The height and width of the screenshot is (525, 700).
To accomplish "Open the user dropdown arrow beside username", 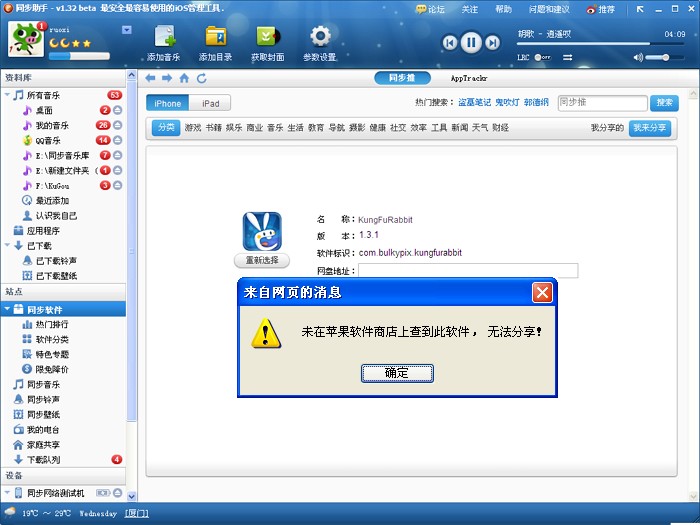I will [127, 29].
